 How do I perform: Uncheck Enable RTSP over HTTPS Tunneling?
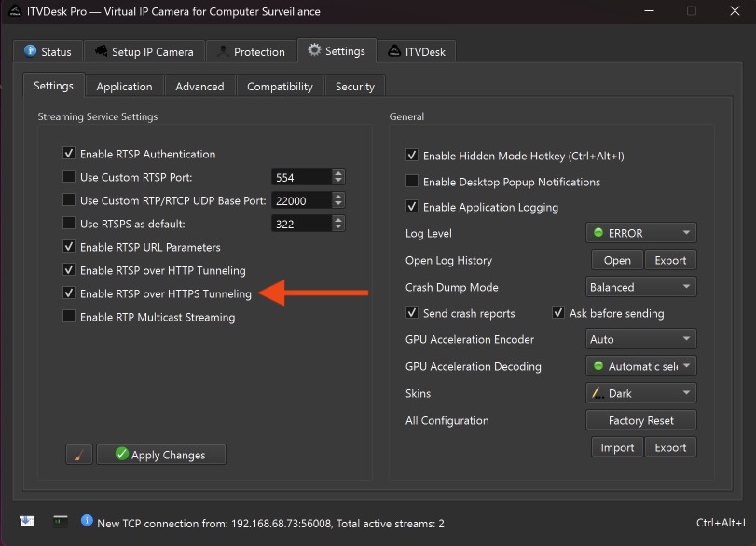[x=69, y=293]
